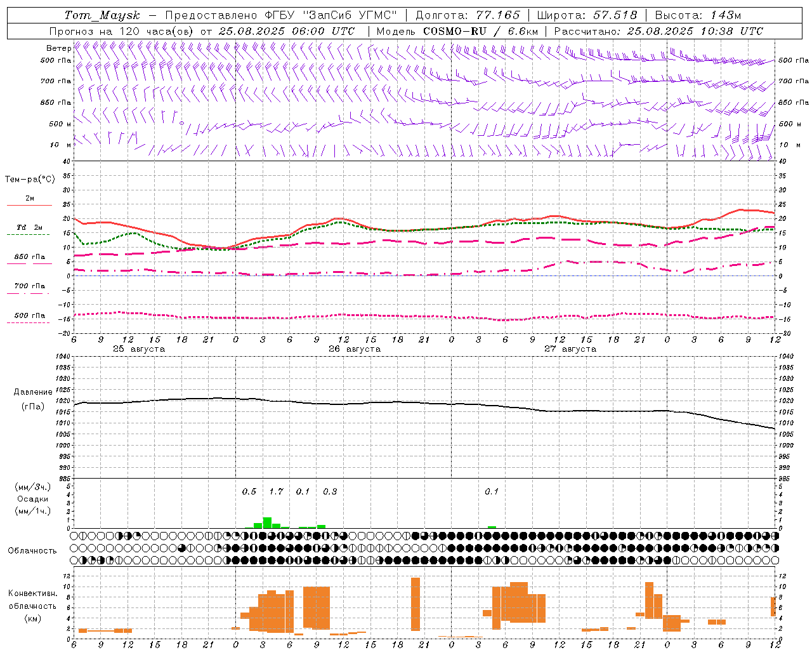Click the Ветер wind panel label
This screenshot has width=812, height=650.
click(x=59, y=48)
